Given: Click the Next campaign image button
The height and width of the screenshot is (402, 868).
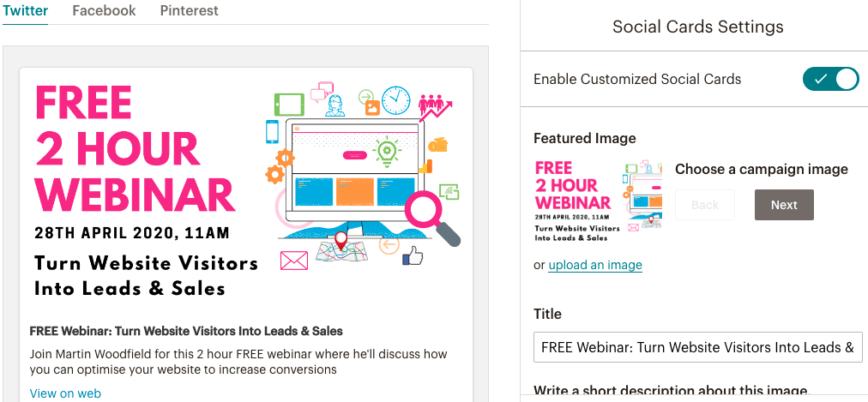Looking at the screenshot, I should [x=784, y=205].
